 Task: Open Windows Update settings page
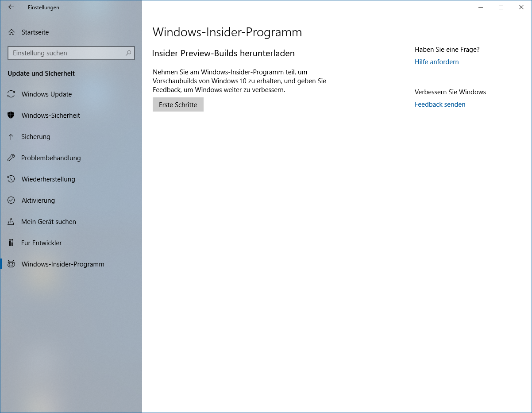pos(71,94)
